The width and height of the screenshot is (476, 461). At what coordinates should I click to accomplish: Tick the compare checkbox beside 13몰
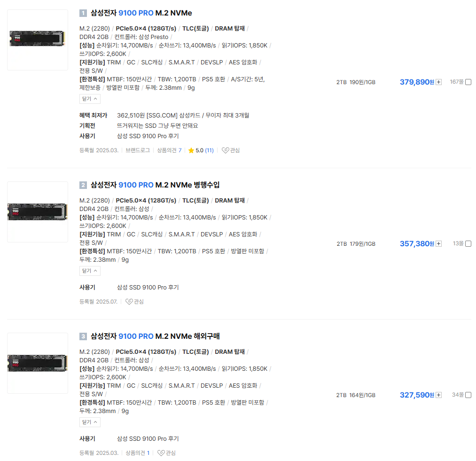point(468,244)
